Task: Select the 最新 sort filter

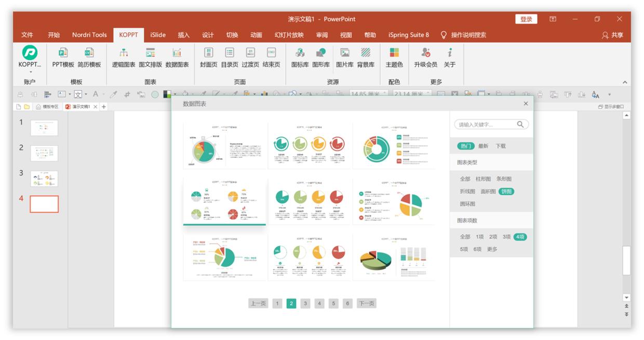Action: pyautogui.click(x=483, y=146)
